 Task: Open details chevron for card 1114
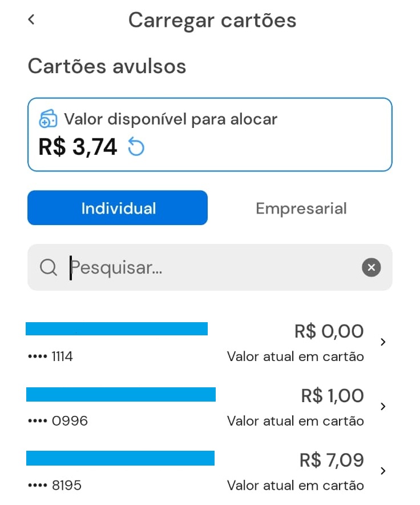click(383, 342)
